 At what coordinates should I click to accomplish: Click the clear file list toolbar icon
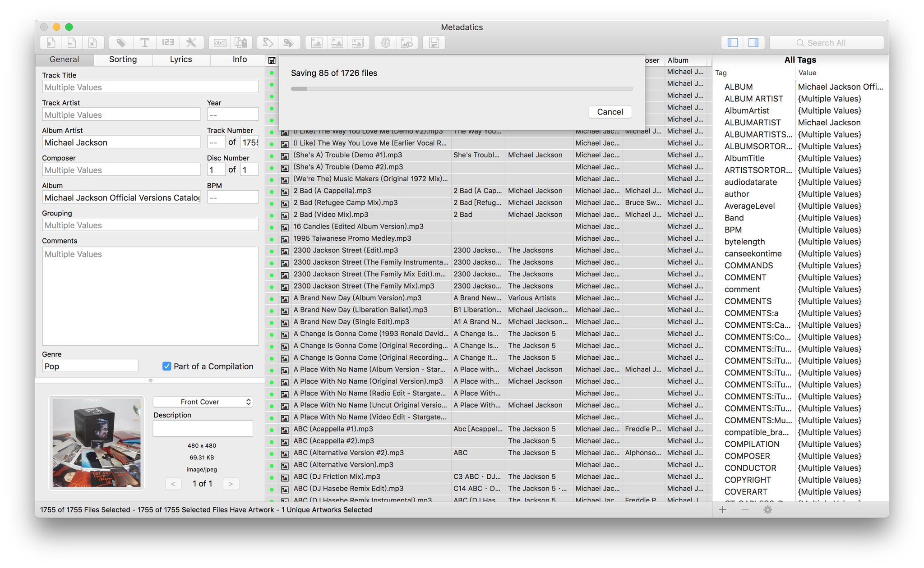(x=93, y=43)
